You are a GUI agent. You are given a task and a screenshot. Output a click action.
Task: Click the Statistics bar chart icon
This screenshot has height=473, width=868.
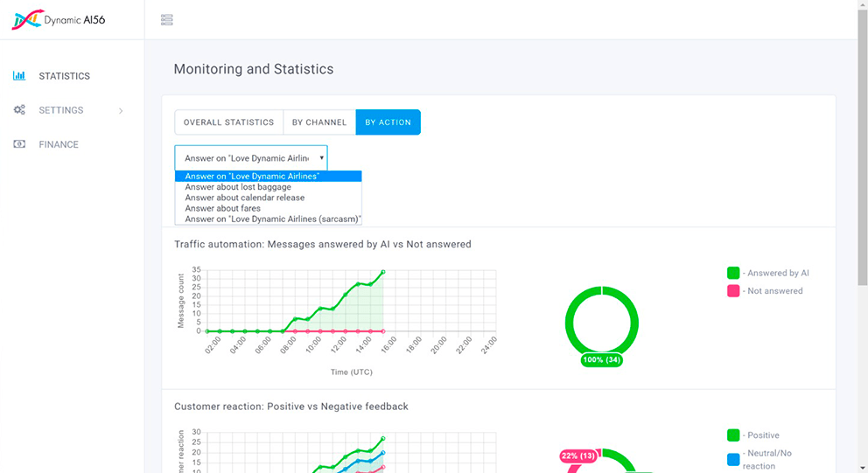[x=19, y=76]
